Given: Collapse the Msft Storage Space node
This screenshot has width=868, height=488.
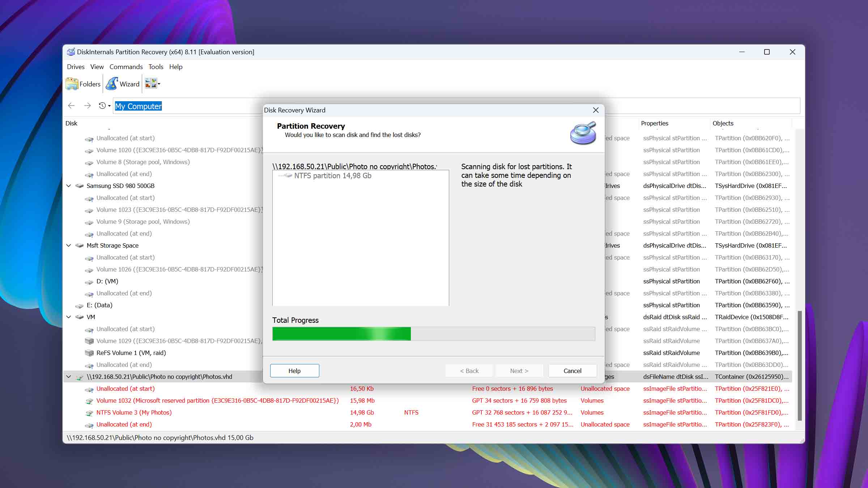Looking at the screenshot, I should [x=69, y=245].
